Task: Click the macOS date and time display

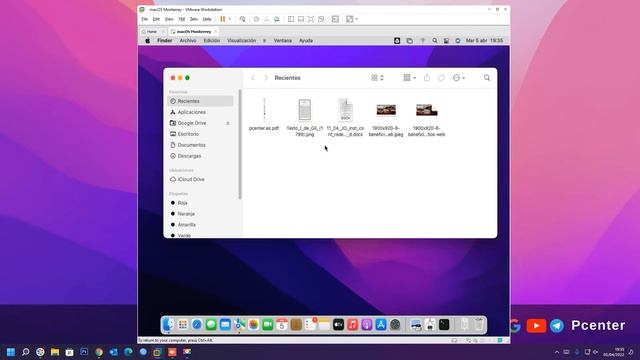Action: coord(484,40)
